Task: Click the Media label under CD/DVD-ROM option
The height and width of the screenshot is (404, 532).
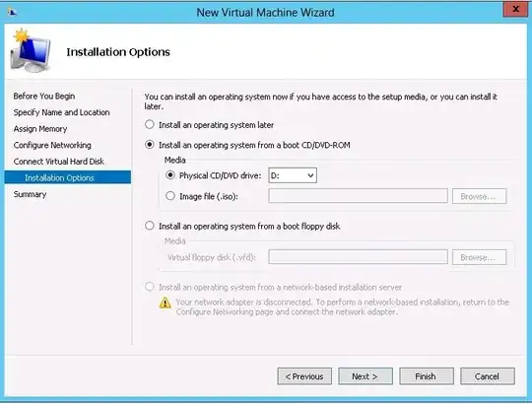Action: point(175,160)
